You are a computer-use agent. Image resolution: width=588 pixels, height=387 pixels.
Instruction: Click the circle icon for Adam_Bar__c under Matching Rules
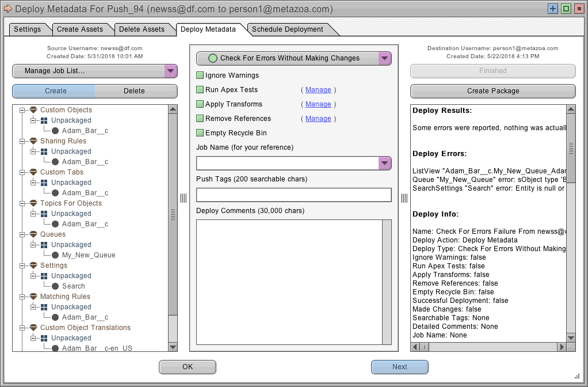55,317
